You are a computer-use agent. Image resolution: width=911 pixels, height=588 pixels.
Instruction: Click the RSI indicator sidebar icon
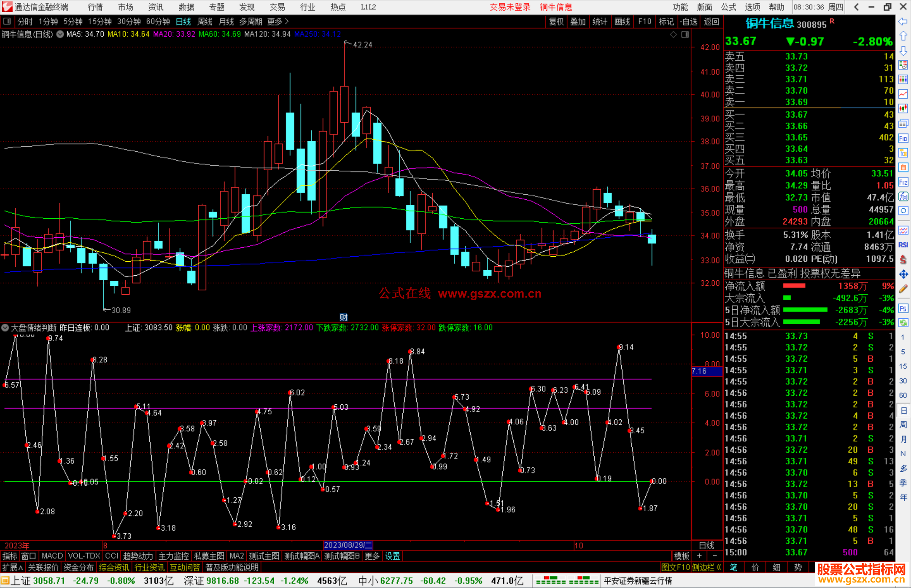(903, 245)
